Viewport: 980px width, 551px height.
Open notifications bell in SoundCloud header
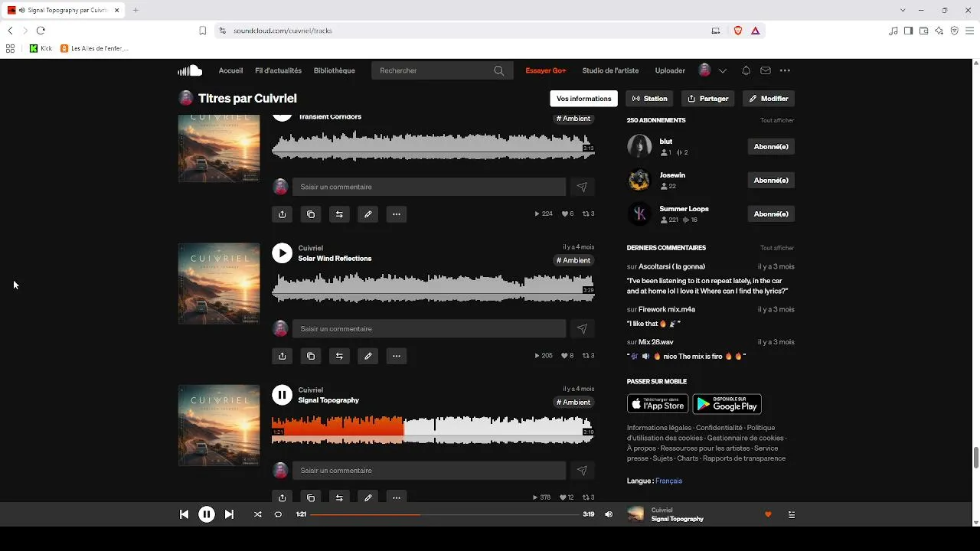click(746, 70)
